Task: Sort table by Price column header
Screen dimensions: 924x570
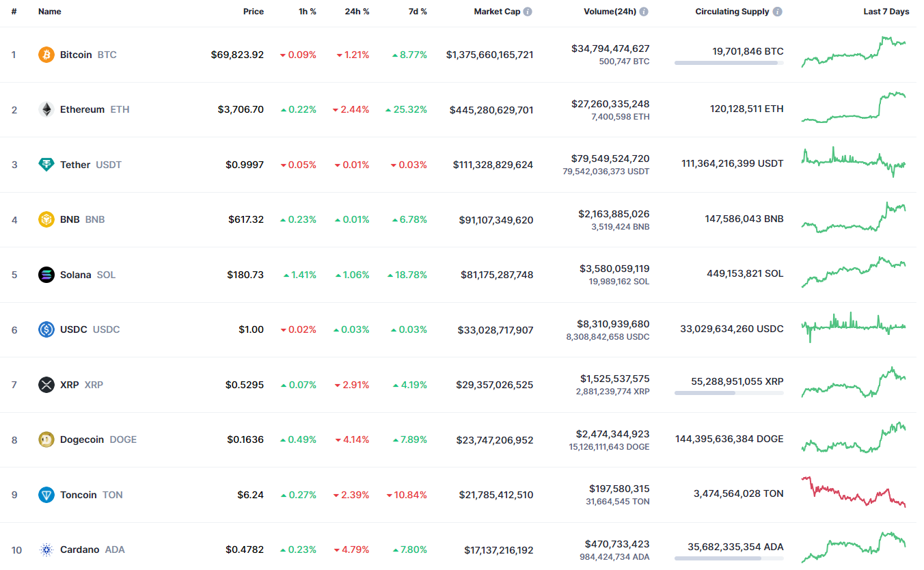Action: point(253,12)
